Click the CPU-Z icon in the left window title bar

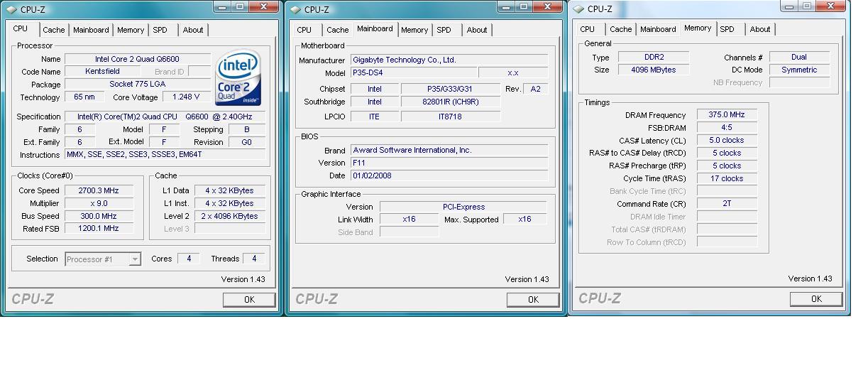pyautogui.click(x=11, y=10)
